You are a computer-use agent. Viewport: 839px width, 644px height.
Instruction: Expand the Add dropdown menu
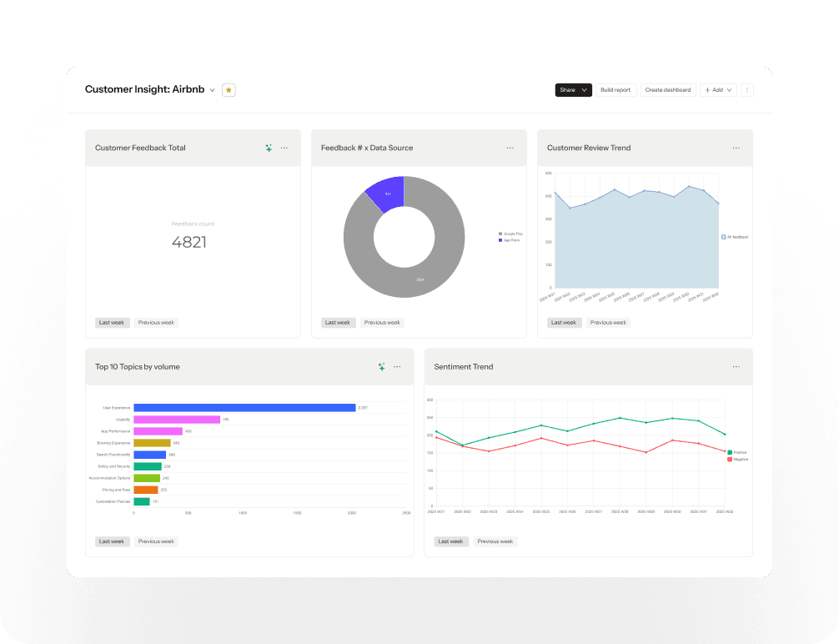click(x=719, y=90)
